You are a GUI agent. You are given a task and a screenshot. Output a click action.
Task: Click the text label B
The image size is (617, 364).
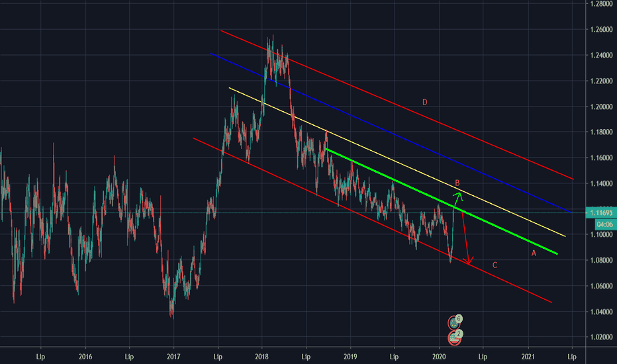[x=457, y=183]
